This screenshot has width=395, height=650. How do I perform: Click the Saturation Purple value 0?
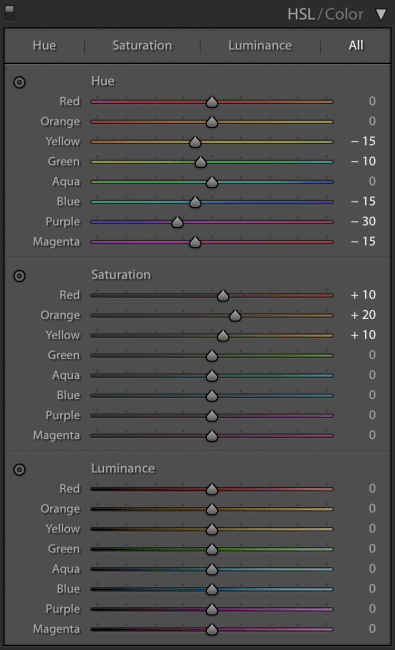[372, 415]
